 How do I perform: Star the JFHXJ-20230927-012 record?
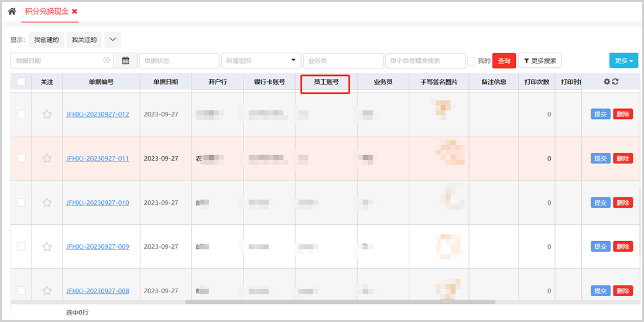47,114
